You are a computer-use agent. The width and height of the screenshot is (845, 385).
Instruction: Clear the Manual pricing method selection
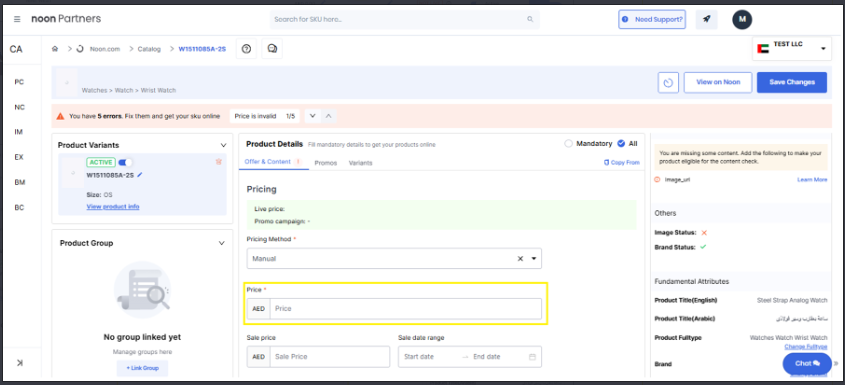[x=521, y=258]
